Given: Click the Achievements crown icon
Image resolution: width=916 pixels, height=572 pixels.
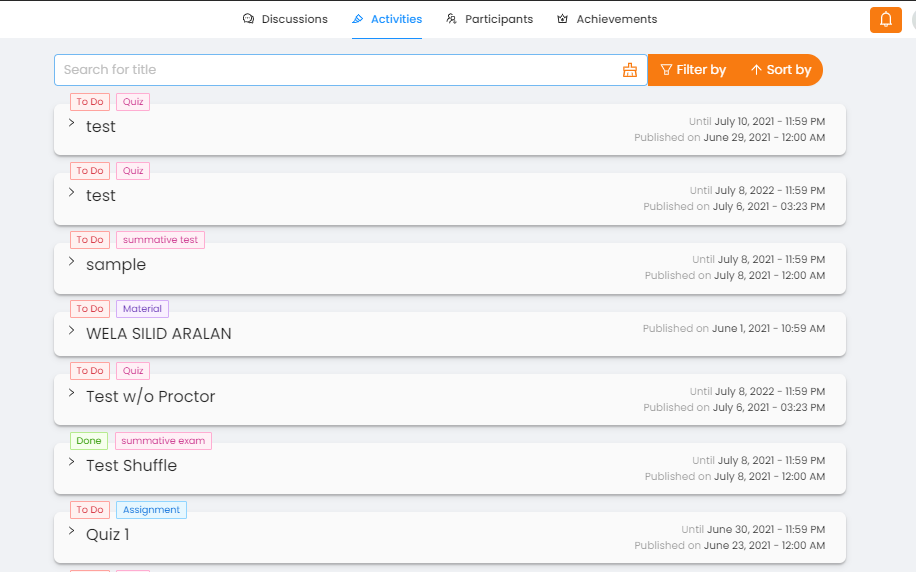Looking at the screenshot, I should 562,19.
